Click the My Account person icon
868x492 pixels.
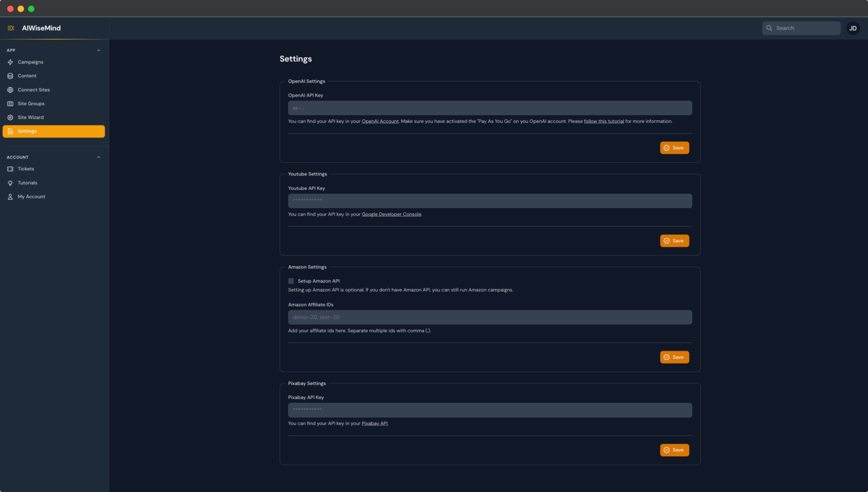[10, 197]
